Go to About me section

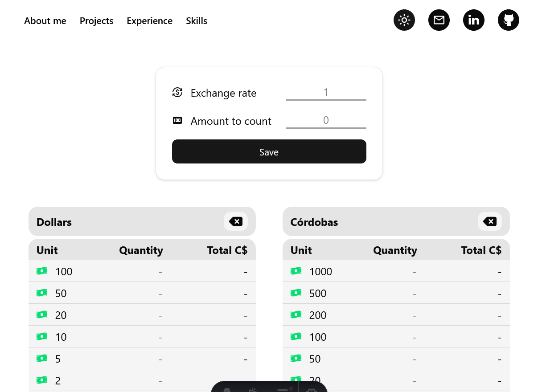[45, 21]
